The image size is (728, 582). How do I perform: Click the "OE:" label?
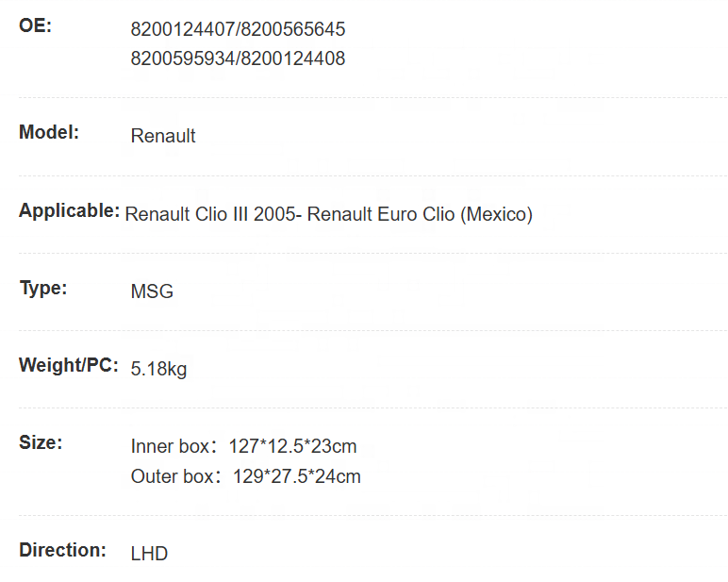tap(35, 25)
